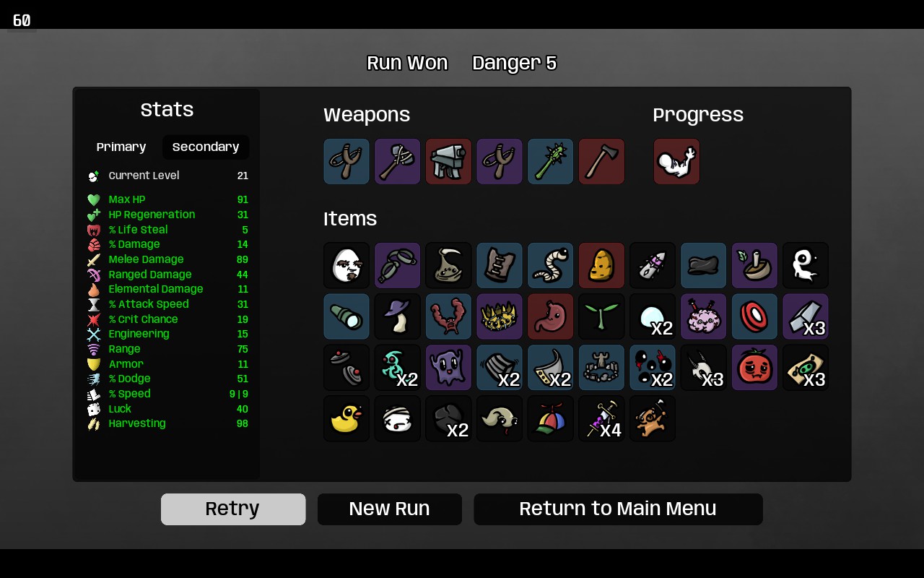The image size is (924, 578).
Task: Click the purple ghost item
Action: tap(448, 367)
